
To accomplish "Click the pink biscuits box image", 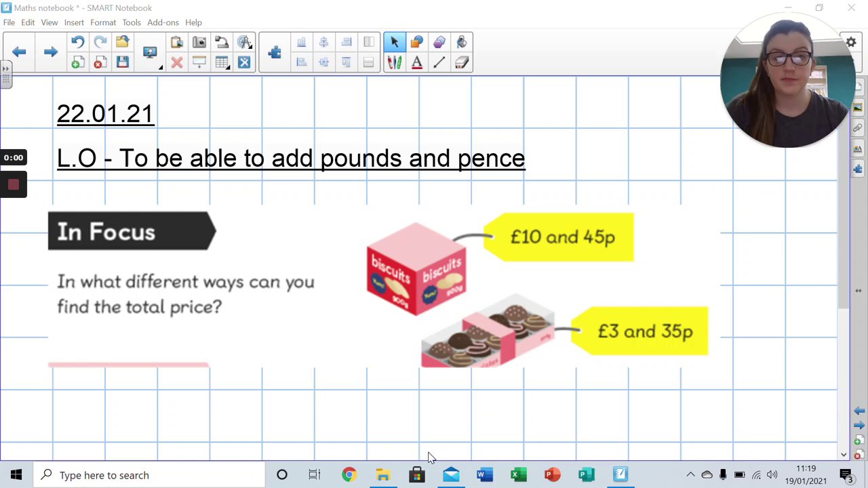I will [416, 268].
